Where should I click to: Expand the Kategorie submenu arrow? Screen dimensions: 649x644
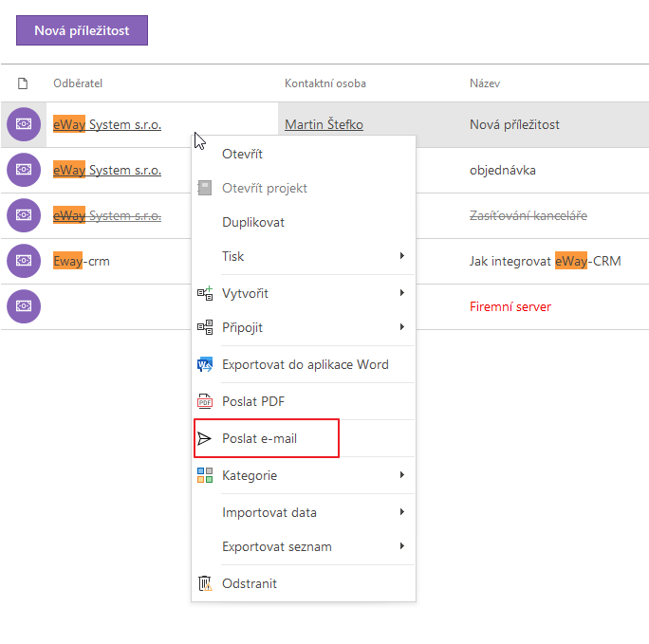point(402,475)
